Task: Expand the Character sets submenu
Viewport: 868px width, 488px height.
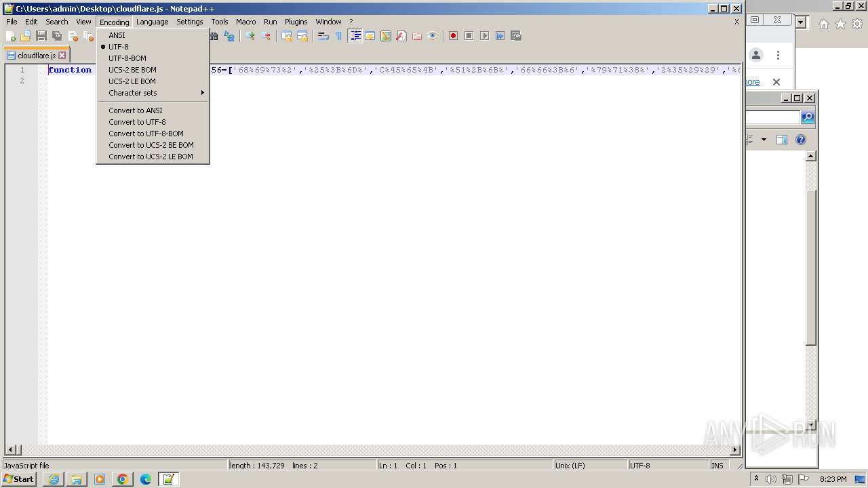Action: coord(153,93)
